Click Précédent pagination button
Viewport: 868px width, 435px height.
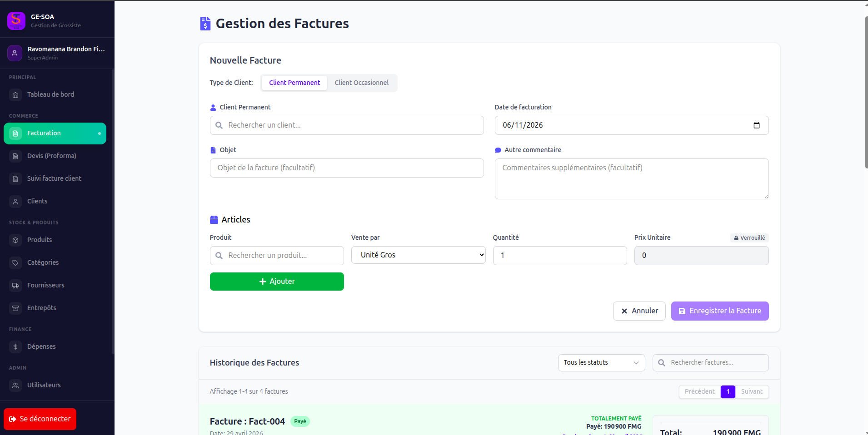point(700,392)
